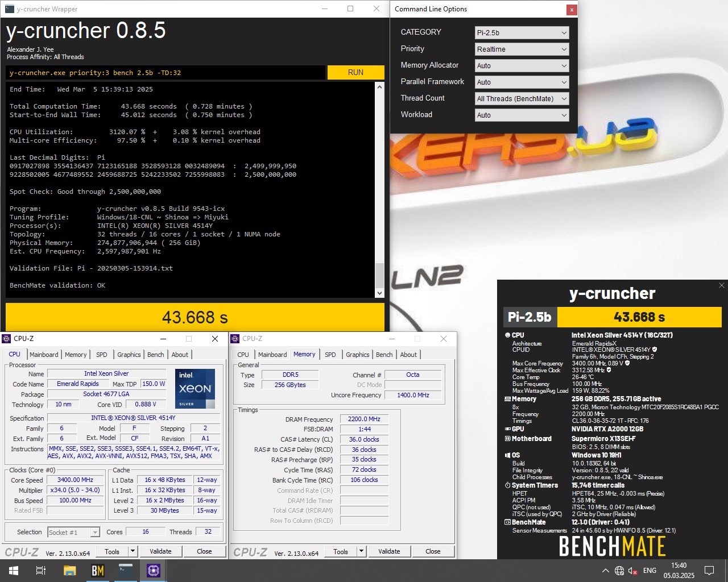Click the RUN button
Image resolution: width=728 pixels, height=582 pixels.
click(356, 73)
